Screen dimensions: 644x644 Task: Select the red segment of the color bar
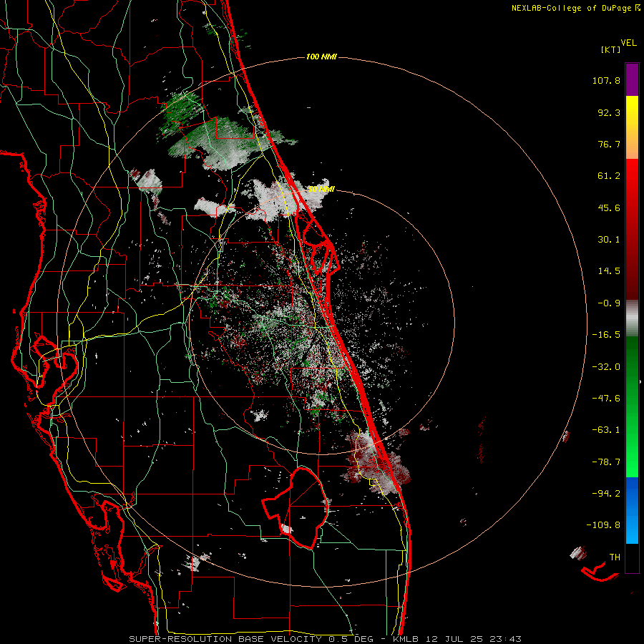coord(632,229)
